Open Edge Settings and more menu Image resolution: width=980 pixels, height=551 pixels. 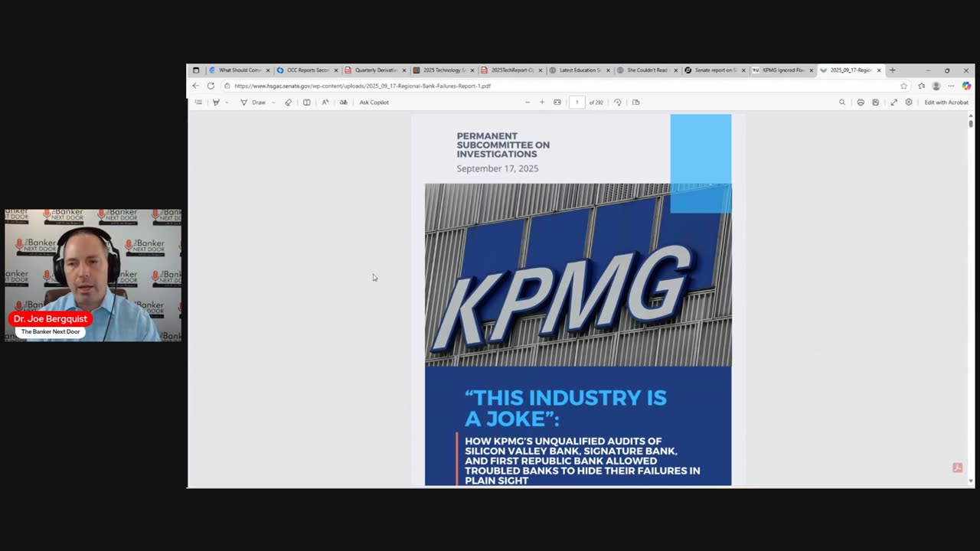pyautogui.click(x=951, y=86)
